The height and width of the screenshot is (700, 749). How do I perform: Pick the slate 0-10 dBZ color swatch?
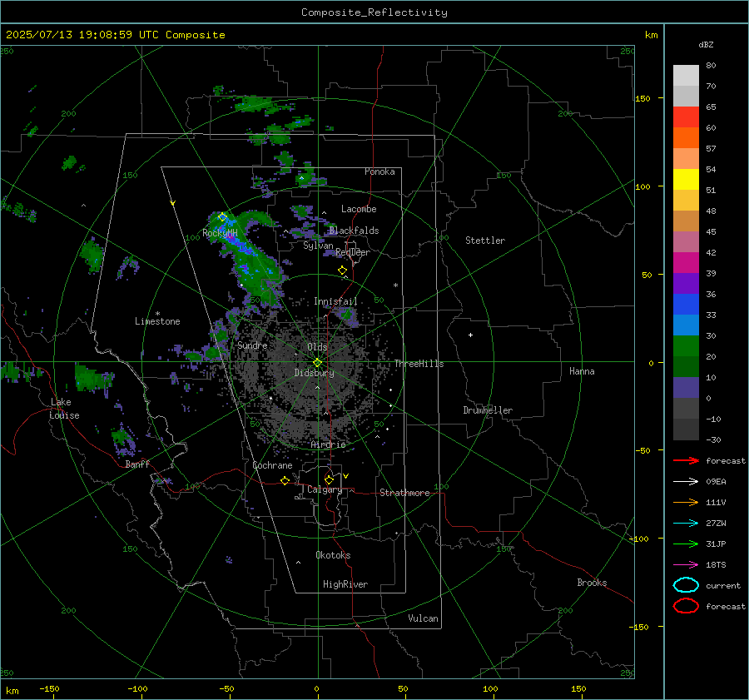click(686, 388)
